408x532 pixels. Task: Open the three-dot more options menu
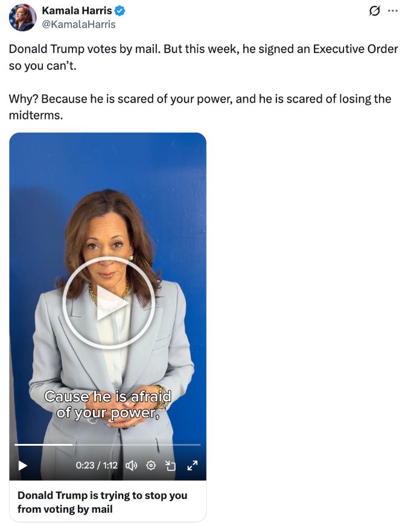pyautogui.click(x=393, y=11)
